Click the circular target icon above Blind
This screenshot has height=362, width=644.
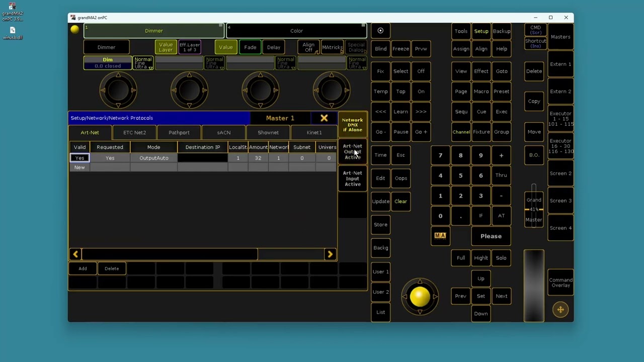point(380,31)
